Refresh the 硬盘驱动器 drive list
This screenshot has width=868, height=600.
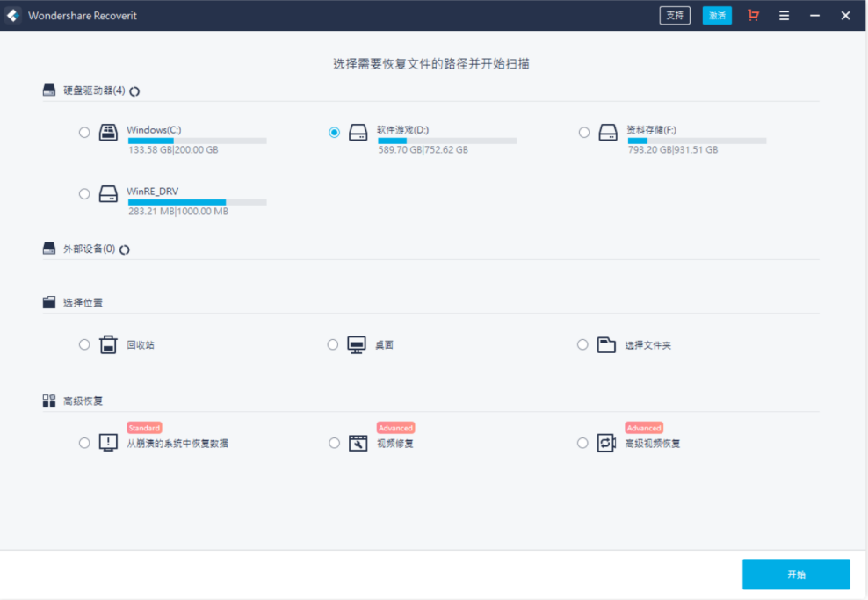coord(133,90)
